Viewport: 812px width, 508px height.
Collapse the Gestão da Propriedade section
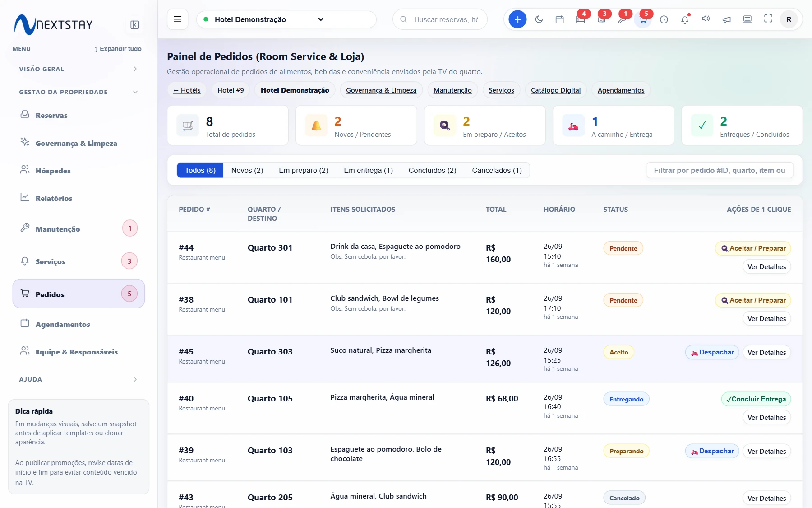(78, 92)
